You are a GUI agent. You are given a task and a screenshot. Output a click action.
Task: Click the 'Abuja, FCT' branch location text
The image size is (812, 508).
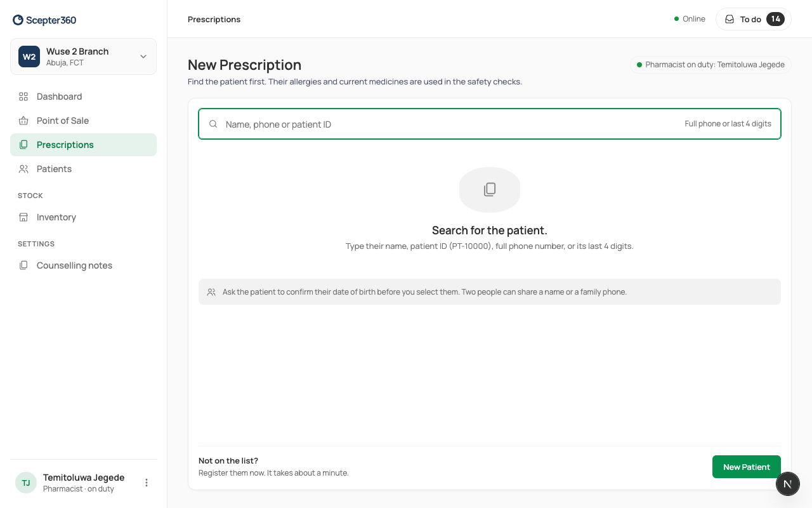65,63
